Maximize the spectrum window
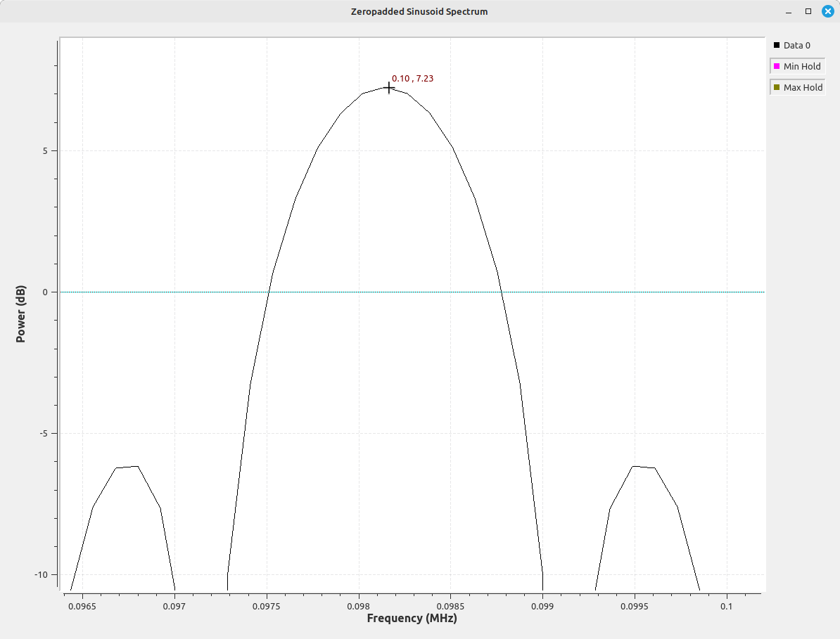The image size is (840, 639). 808,11
